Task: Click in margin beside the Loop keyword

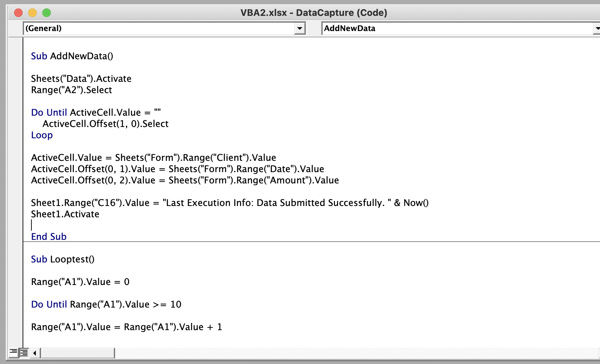Action: pyautogui.click(x=16, y=135)
